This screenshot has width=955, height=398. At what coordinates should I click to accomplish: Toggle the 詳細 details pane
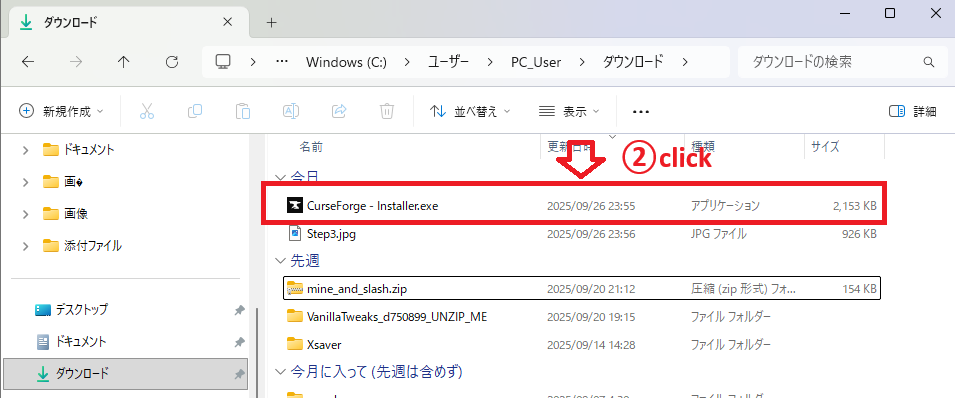click(x=912, y=112)
